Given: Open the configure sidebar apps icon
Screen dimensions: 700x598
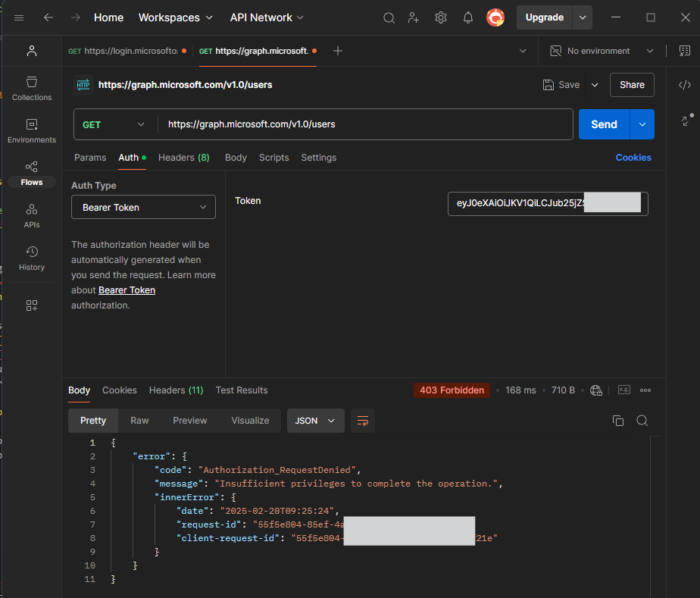Looking at the screenshot, I should 32,305.
